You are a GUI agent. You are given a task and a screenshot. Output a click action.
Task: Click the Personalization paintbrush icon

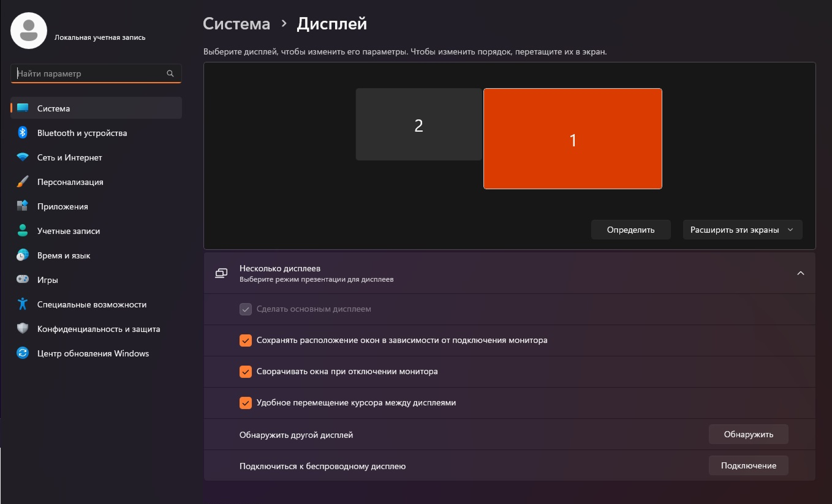[23, 182]
